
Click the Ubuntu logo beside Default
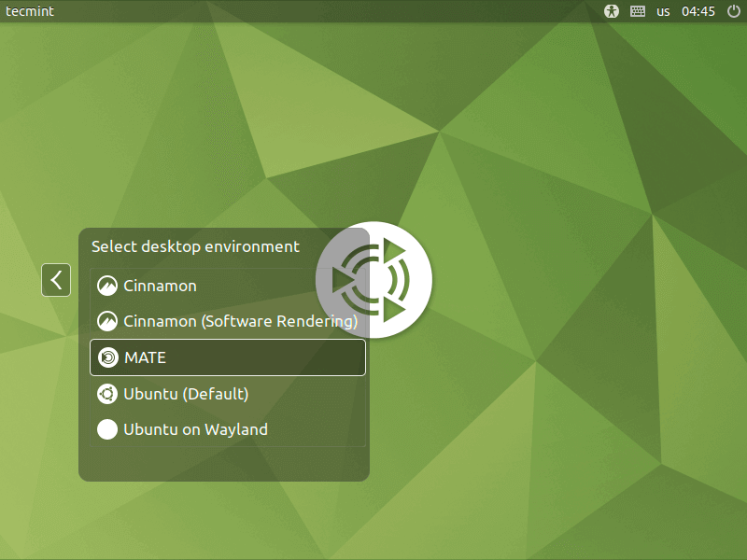click(x=107, y=394)
